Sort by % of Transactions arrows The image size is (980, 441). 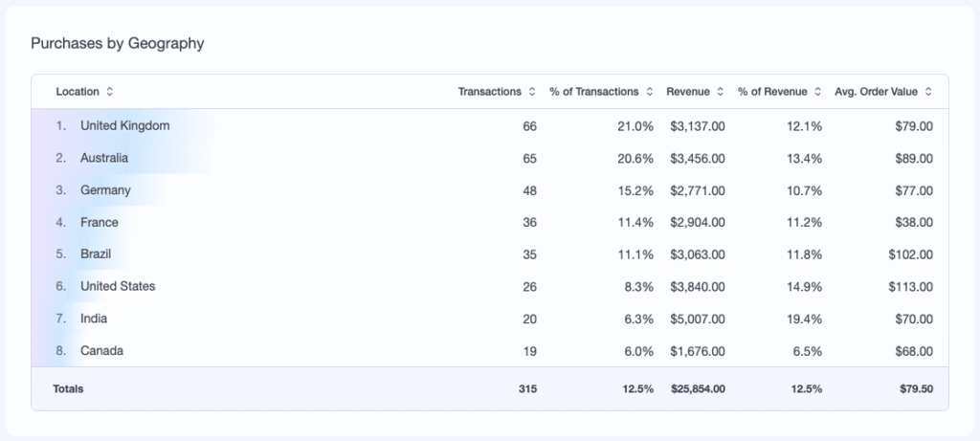tap(650, 92)
